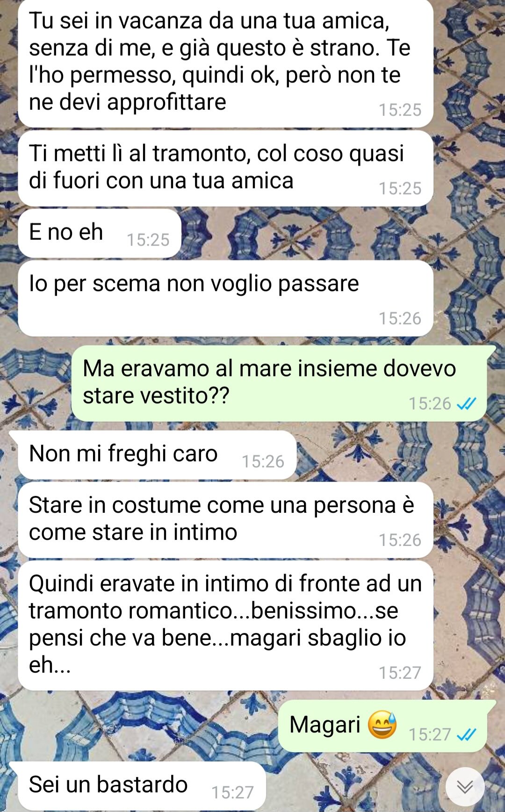This screenshot has height=812, width=505.
Task: Tap the scroll-to-bottom double chevron button
Action: pos(465,787)
